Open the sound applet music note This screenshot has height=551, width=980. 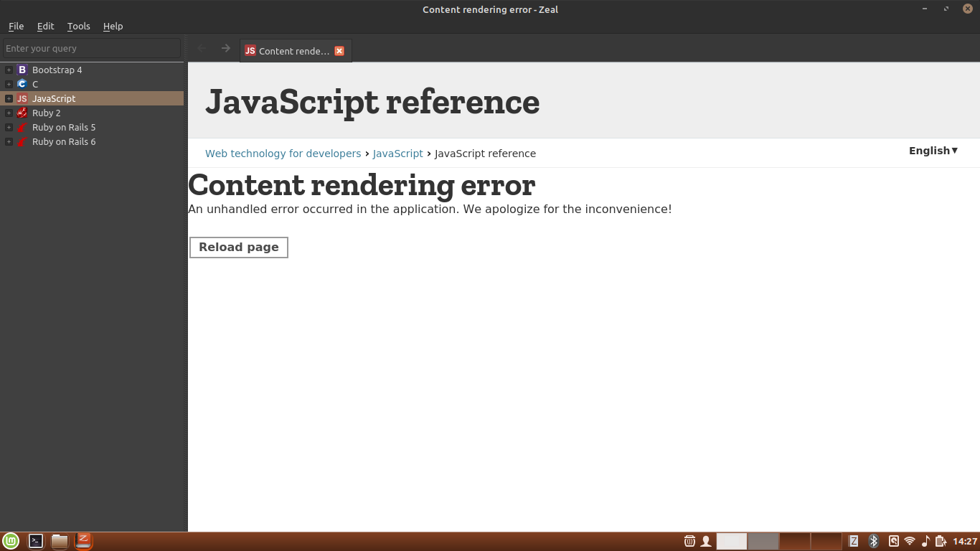pos(925,541)
